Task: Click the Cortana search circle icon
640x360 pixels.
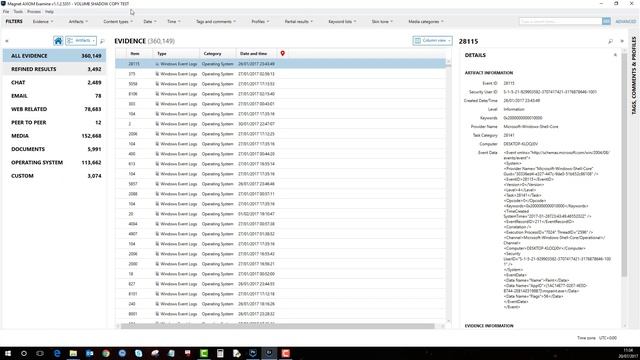Action: [24, 353]
